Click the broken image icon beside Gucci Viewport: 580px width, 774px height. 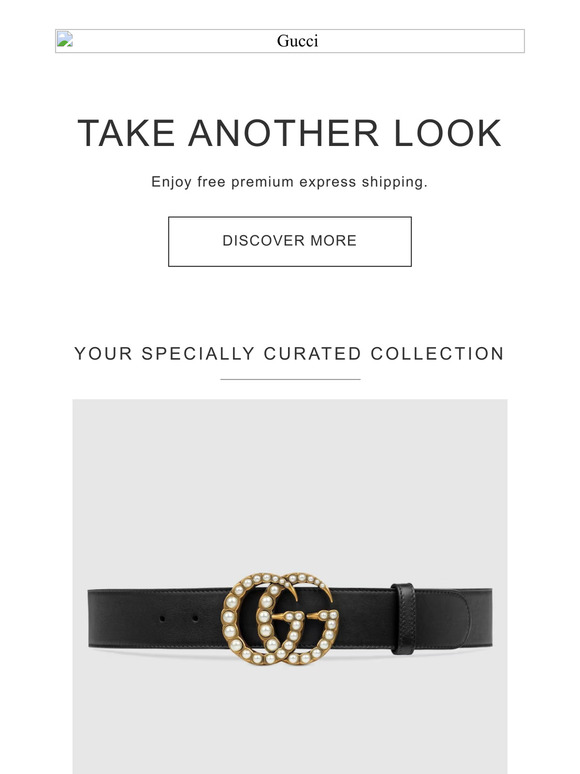click(x=65, y=39)
